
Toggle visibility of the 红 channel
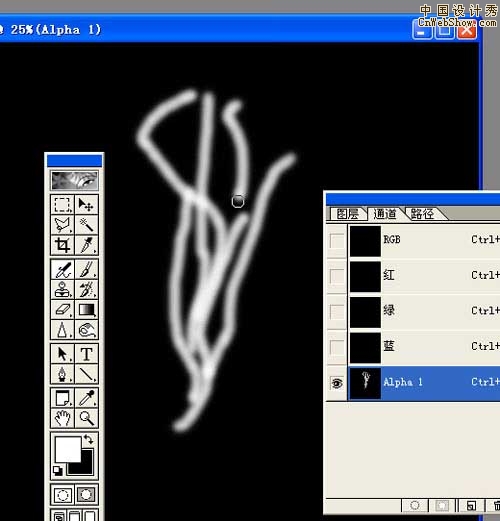click(337, 276)
